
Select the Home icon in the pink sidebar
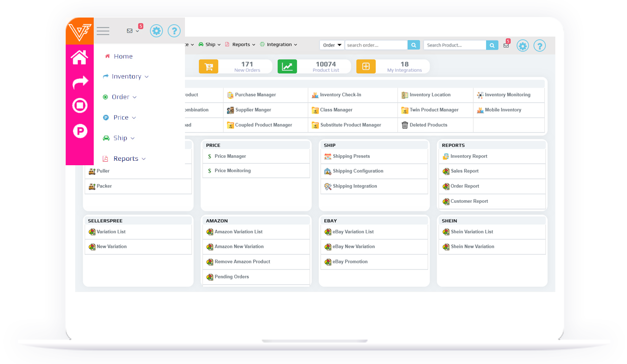point(80,57)
